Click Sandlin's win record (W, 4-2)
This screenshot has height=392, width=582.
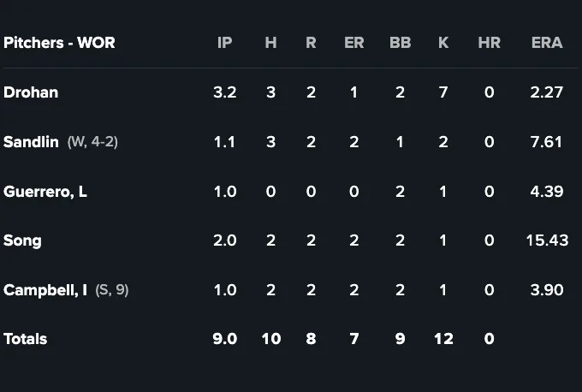pyautogui.click(x=92, y=142)
